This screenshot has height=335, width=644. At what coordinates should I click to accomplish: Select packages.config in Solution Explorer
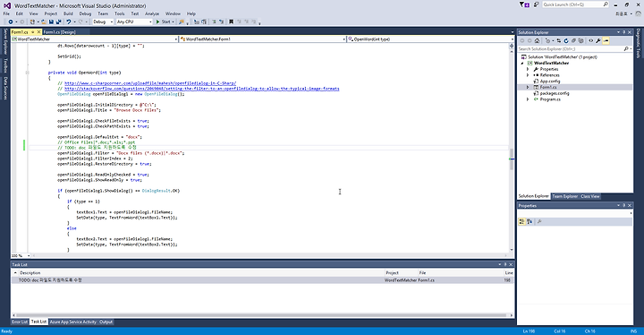555,93
